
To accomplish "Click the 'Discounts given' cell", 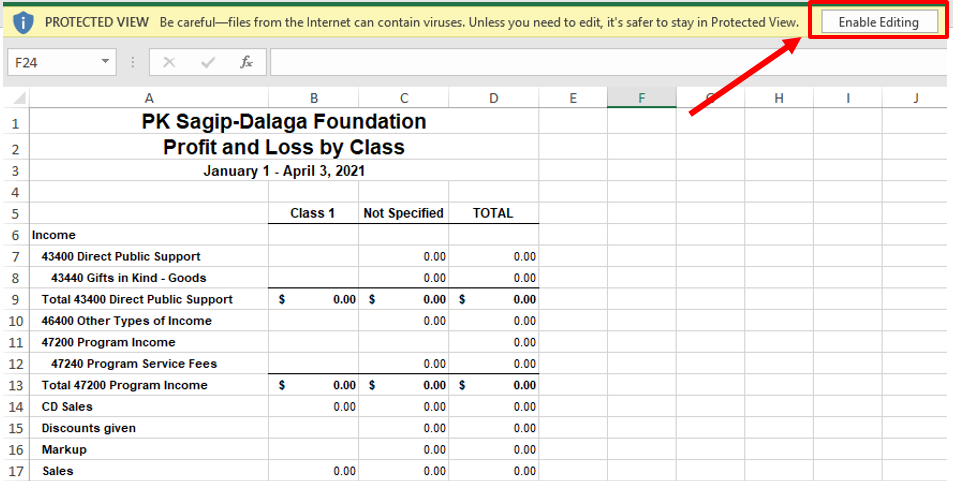I will click(x=149, y=428).
